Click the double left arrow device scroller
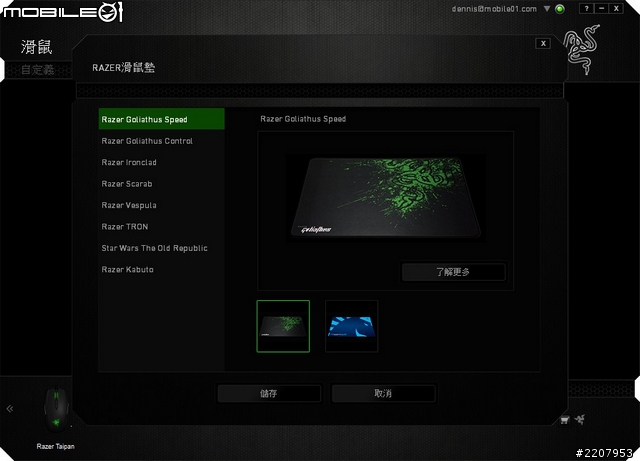This screenshot has width=640, height=461. (x=10, y=408)
